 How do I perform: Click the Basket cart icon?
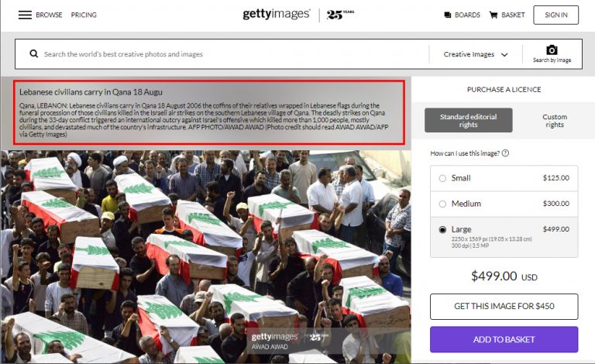tap(494, 15)
